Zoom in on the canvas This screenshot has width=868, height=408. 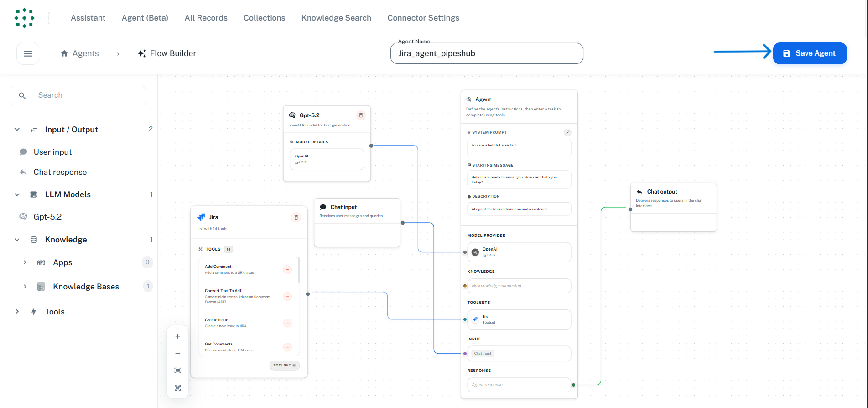178,336
